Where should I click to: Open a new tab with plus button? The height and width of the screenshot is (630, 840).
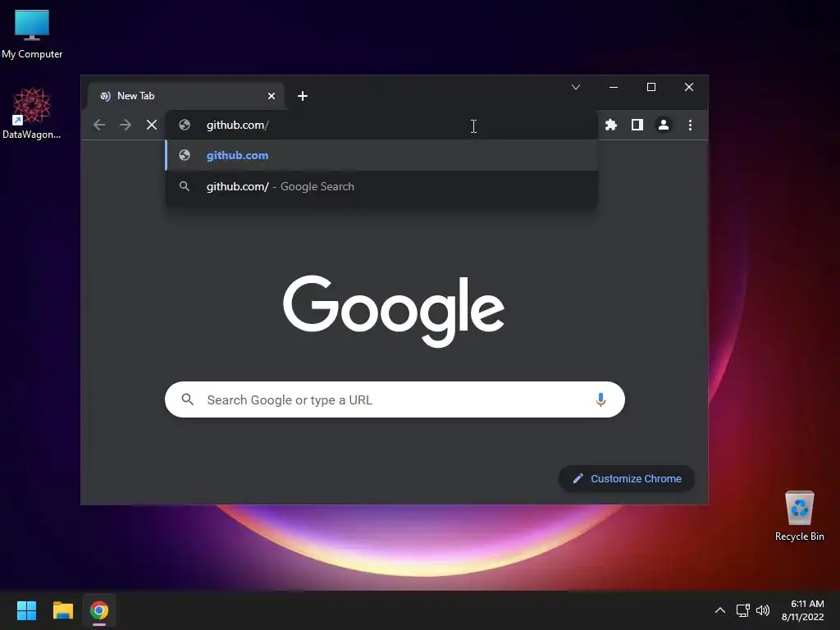[x=303, y=96]
